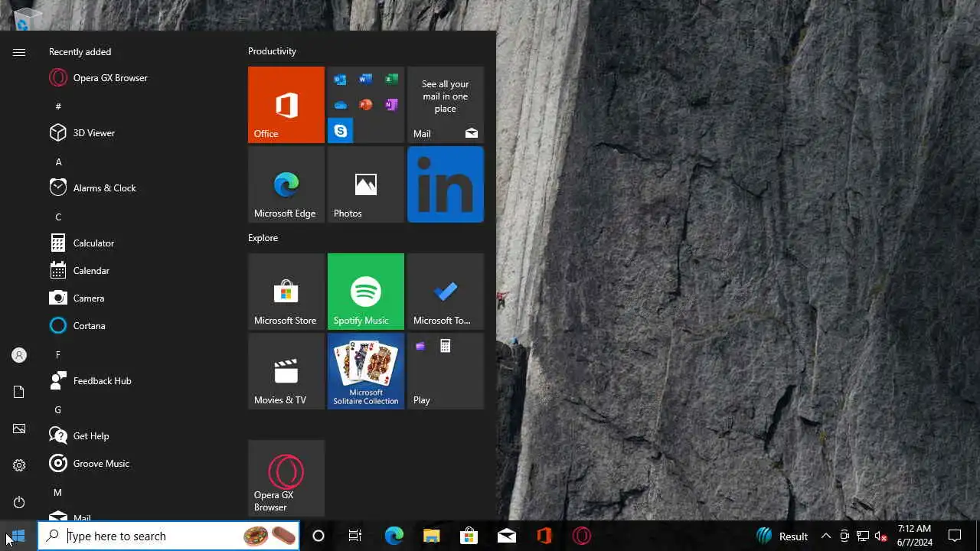Open Cortana from the app list
Image resolution: width=980 pixels, height=551 pixels.
[x=138, y=326]
